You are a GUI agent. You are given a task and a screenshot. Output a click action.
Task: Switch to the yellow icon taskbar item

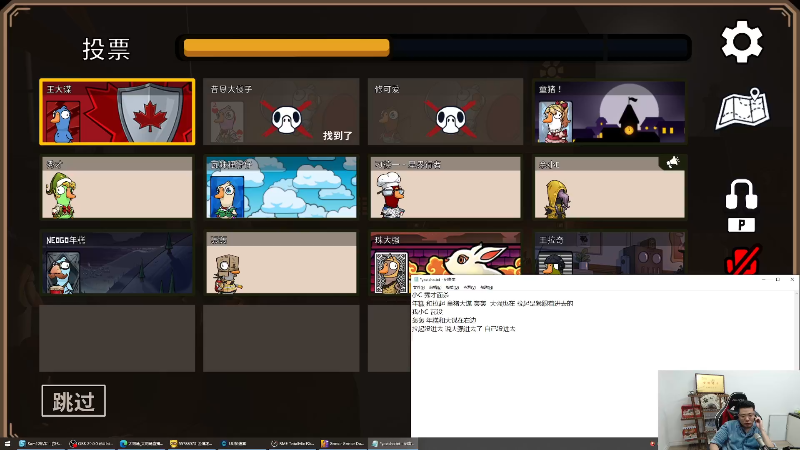192,443
